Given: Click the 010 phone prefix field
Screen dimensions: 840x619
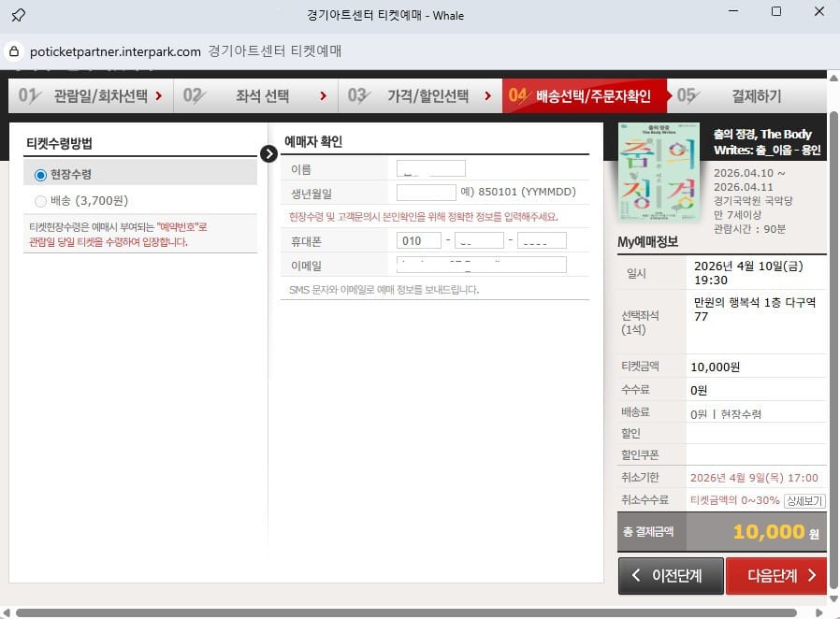Looking at the screenshot, I should 419,240.
